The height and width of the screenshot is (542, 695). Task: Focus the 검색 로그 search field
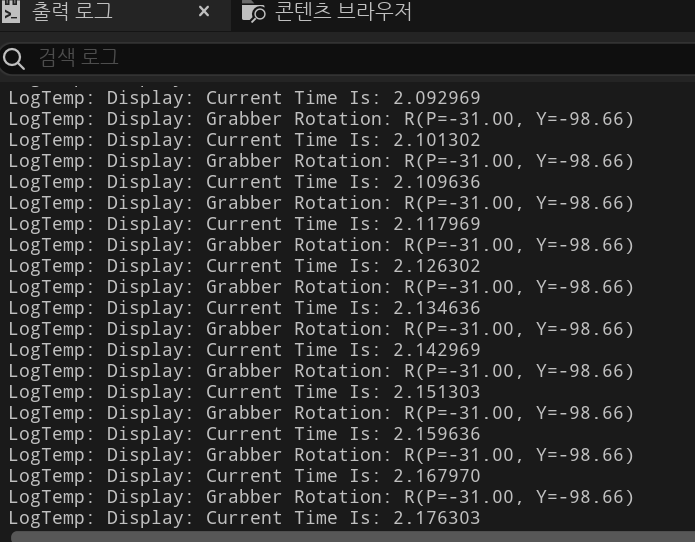pyautogui.click(x=350, y=58)
